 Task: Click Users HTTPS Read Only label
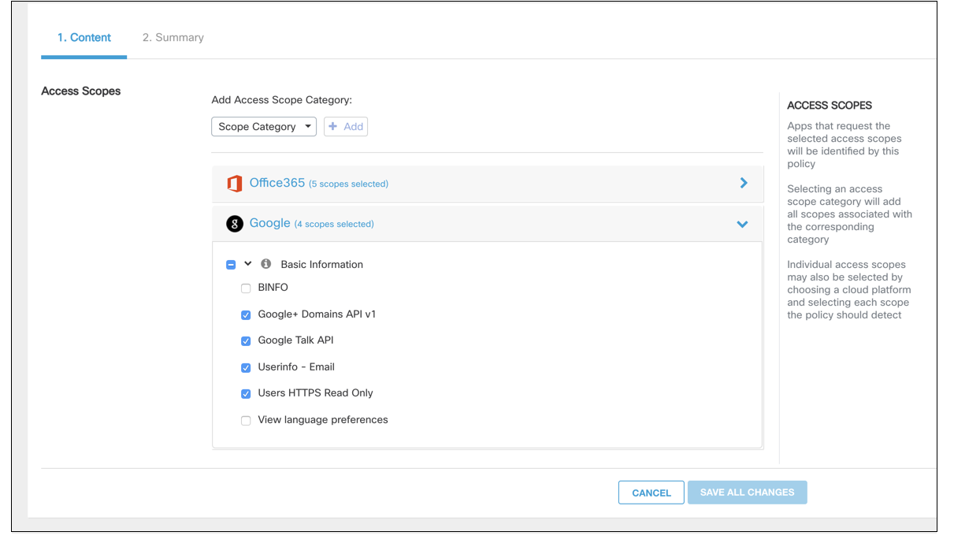[316, 392]
